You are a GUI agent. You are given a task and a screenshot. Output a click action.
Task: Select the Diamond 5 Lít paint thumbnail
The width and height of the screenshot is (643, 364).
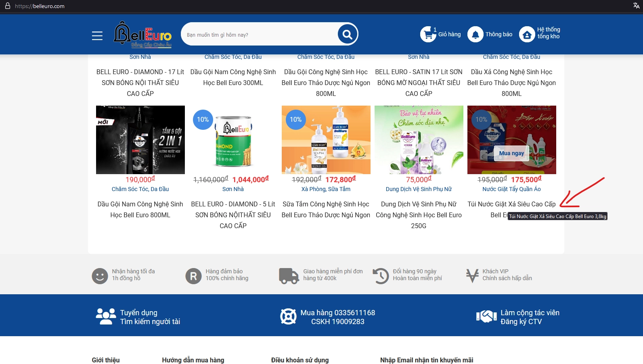coord(233,140)
